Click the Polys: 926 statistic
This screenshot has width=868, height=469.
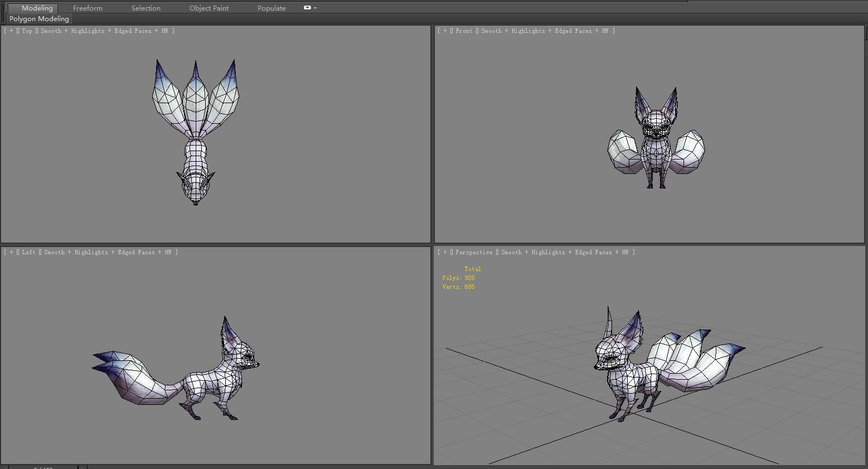coord(458,278)
